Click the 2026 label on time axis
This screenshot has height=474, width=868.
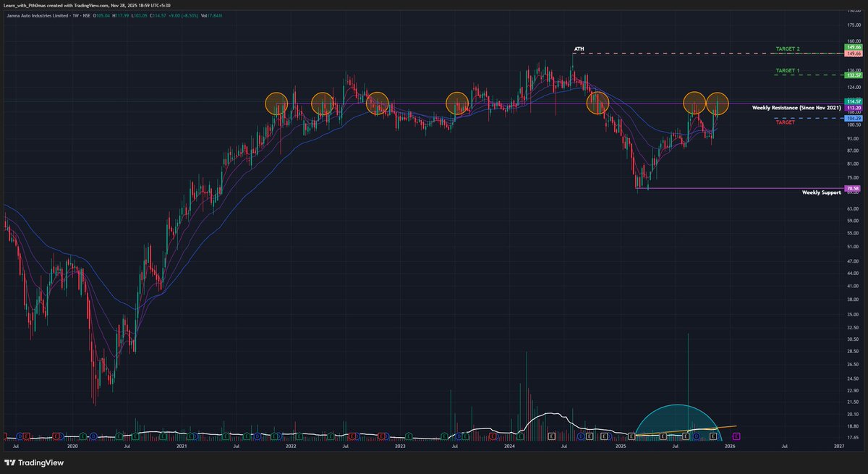[x=730, y=447]
